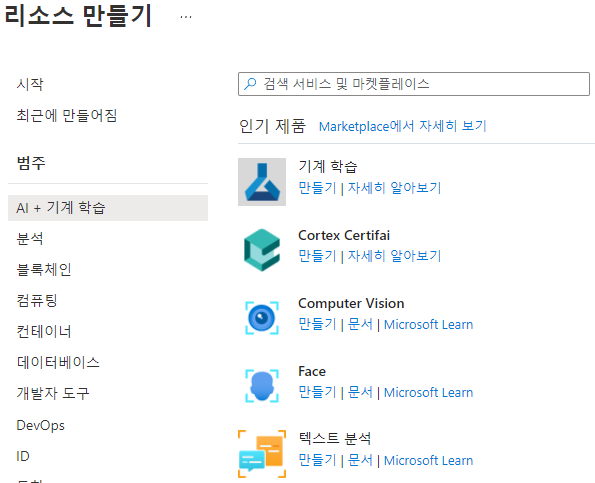The image size is (595, 483).
Task: Focus the 검색 서비스 및 마켓플레이스 search field
Action: pos(414,84)
